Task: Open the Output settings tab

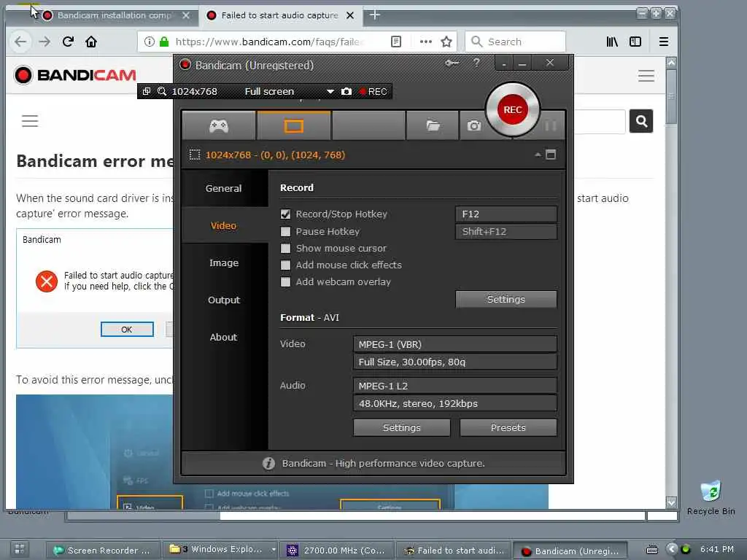Action: tap(224, 300)
